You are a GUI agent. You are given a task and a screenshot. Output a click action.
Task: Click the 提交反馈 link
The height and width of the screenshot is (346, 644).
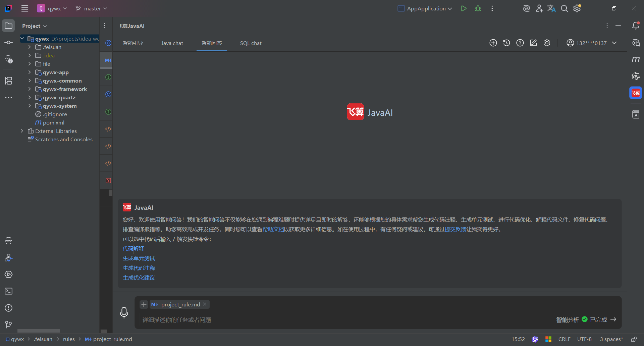pos(455,229)
